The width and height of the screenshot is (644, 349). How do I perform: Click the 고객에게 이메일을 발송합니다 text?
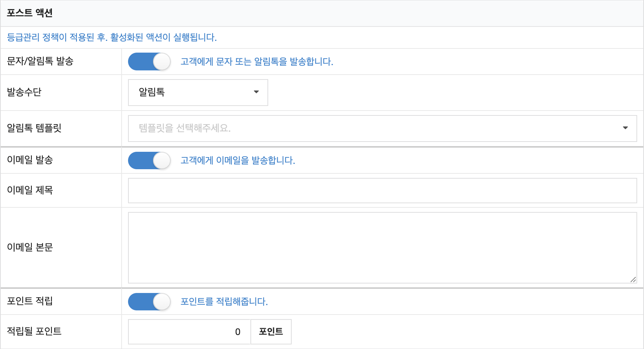tap(238, 160)
